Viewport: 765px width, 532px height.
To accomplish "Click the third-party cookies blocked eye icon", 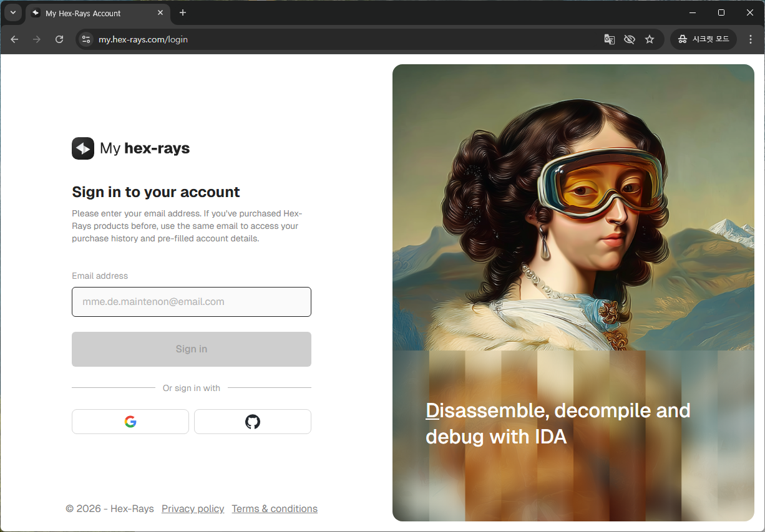I will click(x=630, y=39).
